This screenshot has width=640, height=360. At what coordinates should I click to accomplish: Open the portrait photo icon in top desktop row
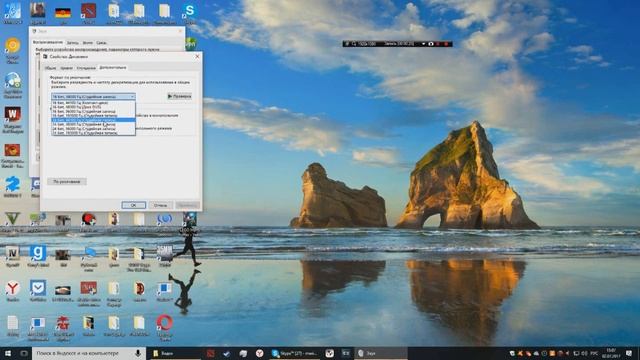tap(38, 11)
